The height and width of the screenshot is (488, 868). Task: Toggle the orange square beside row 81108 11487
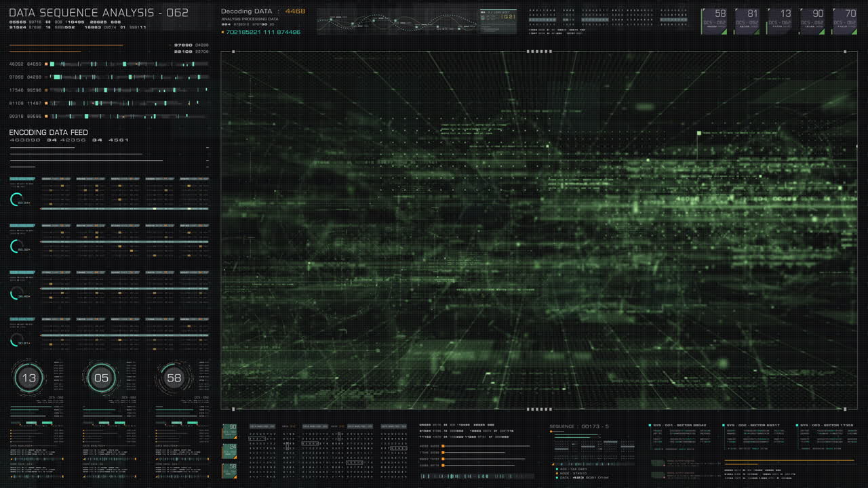(x=45, y=103)
